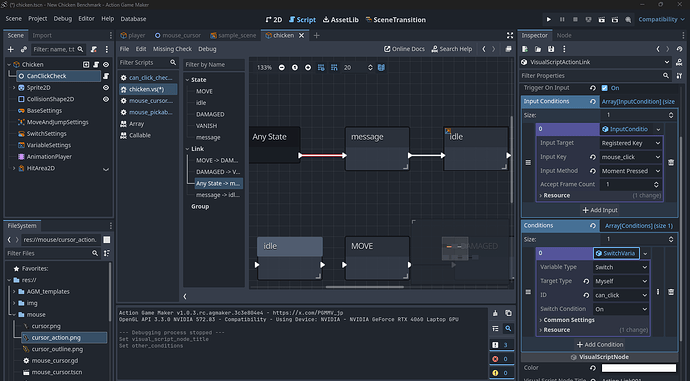Add a new child node in Scene dock
Image resolution: width=690 pixels, height=381 pixels.
(11, 49)
